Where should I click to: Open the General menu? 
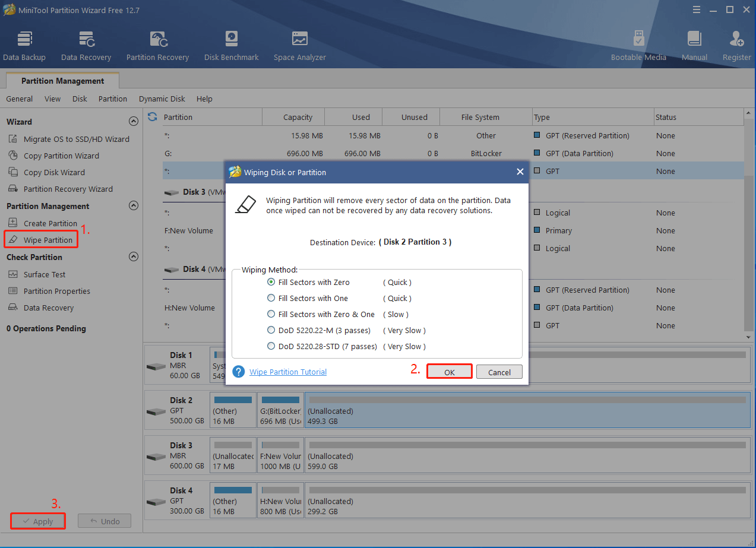(x=20, y=99)
